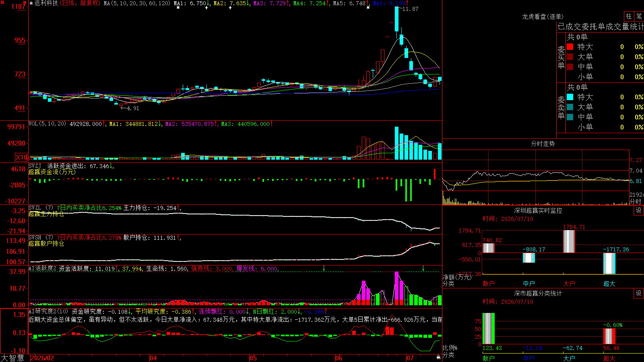Open settings 设 for 深圳超赢实时监控 panel
644x362 pixels.
639,211
